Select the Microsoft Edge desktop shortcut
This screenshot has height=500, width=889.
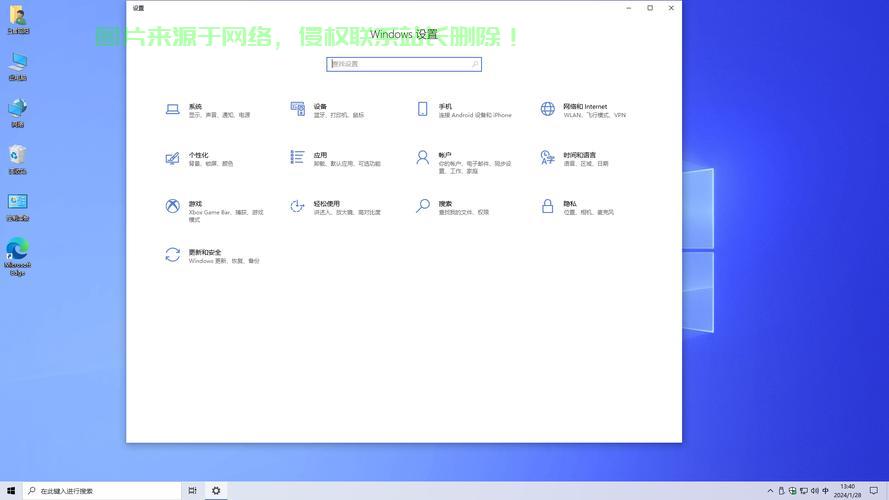coord(18,257)
